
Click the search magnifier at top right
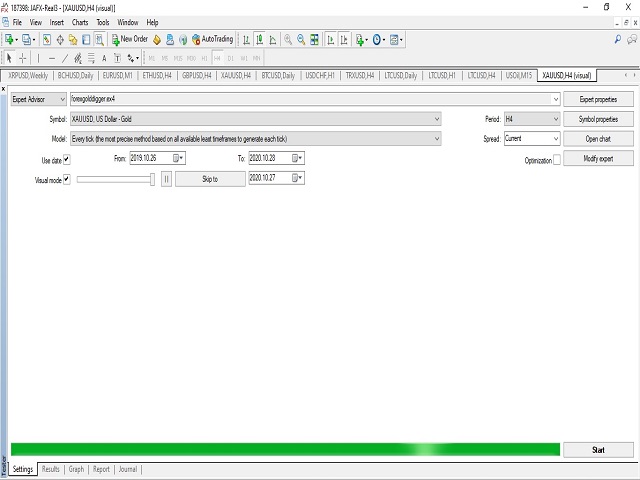point(616,40)
